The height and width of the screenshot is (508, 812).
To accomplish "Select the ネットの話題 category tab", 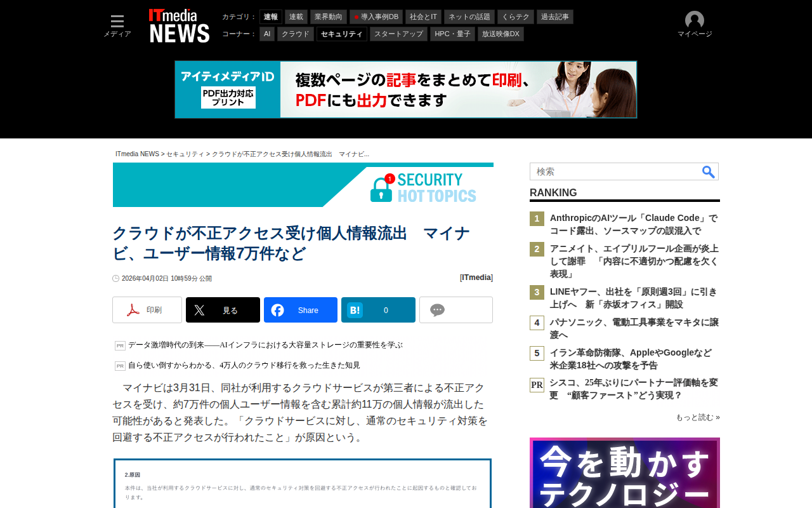I will point(469,17).
